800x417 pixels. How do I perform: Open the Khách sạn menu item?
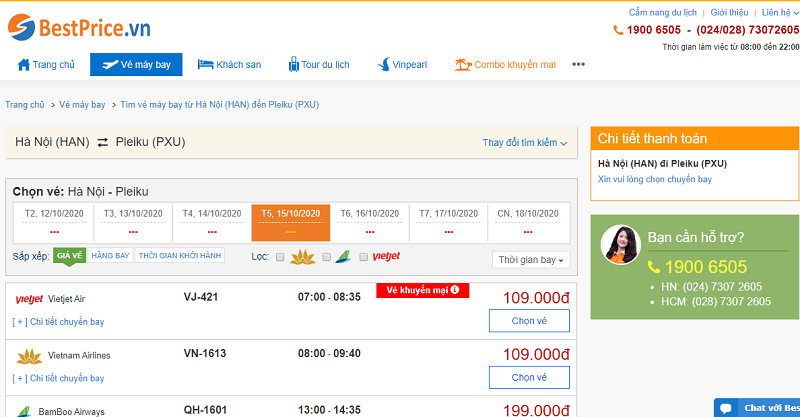coord(229,64)
